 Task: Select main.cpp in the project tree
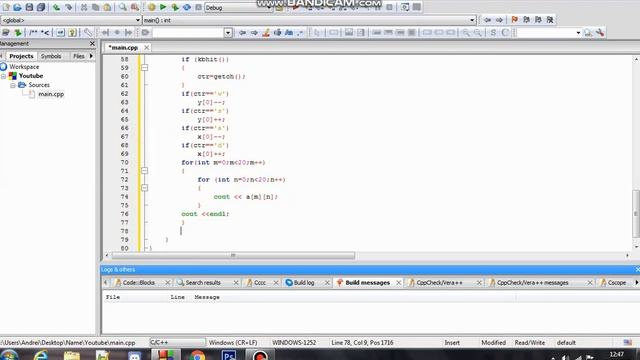coord(51,94)
